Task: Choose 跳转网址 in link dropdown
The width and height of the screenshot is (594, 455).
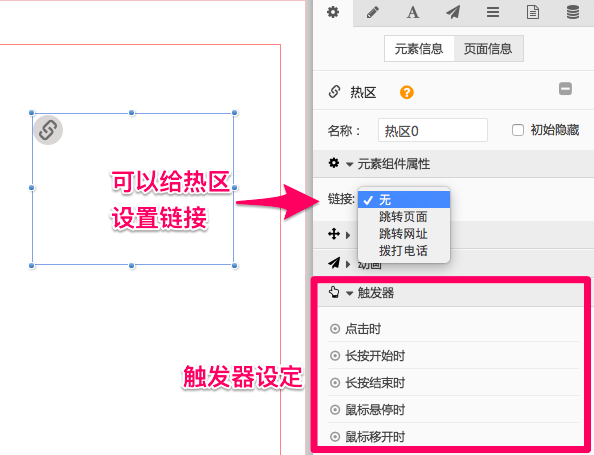Action: pyautogui.click(x=403, y=234)
